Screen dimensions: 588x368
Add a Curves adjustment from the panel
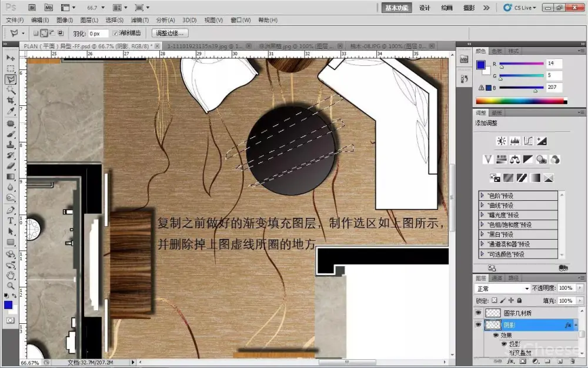(x=528, y=141)
